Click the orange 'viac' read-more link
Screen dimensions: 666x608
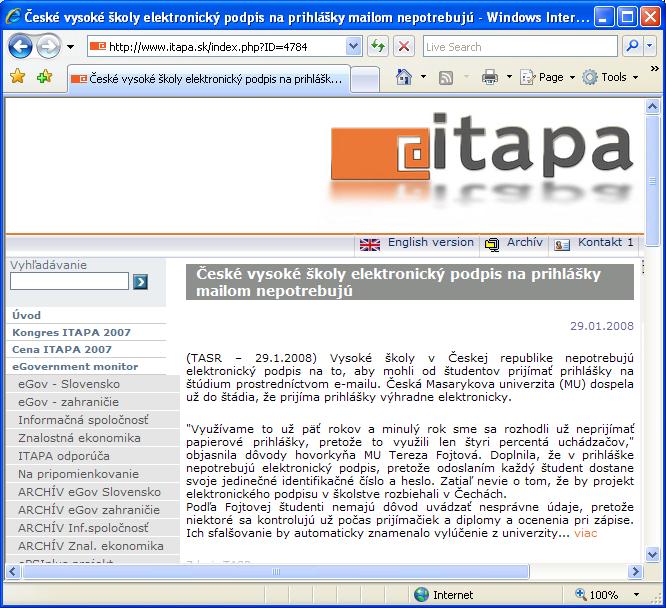[585, 533]
